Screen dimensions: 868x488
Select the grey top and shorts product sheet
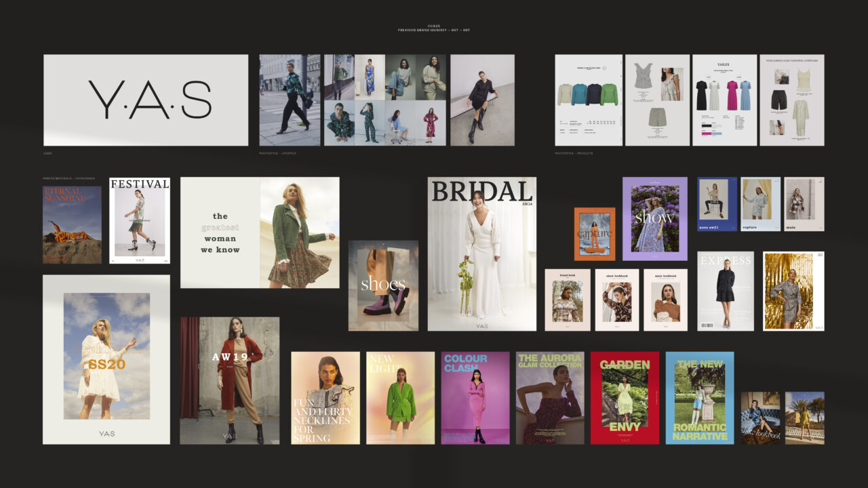[657, 100]
